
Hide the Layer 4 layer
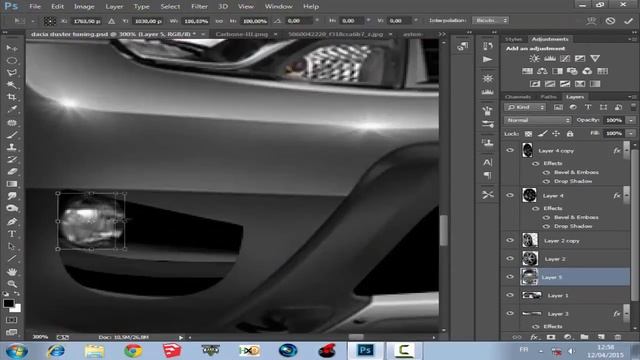tap(510, 195)
